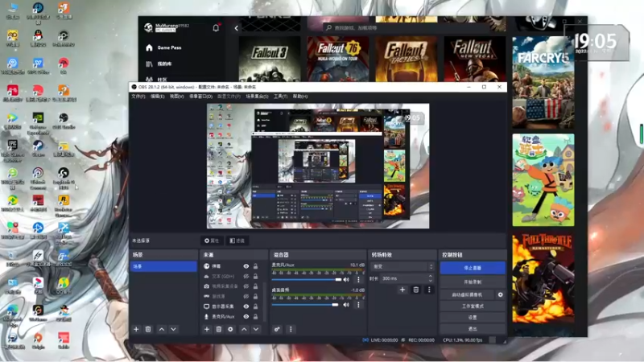Open the transition type dropdown 渐变
644x362 pixels.
point(402,266)
